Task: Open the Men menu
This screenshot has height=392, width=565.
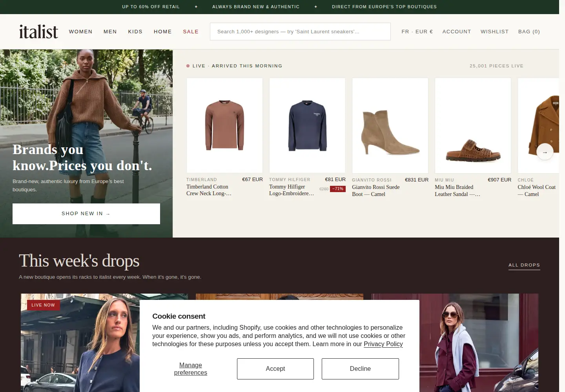Action: [x=110, y=31]
